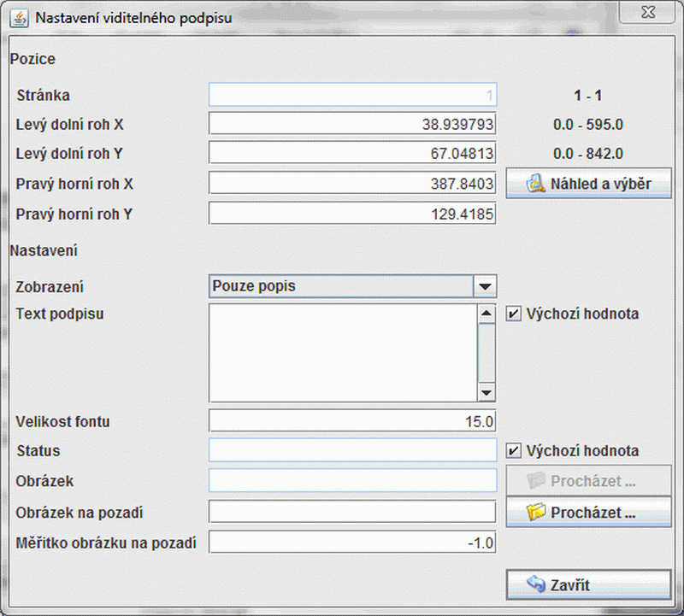Click inside the Text podpisu text area
Image resolution: width=684 pixels, height=616 pixels.
click(344, 353)
